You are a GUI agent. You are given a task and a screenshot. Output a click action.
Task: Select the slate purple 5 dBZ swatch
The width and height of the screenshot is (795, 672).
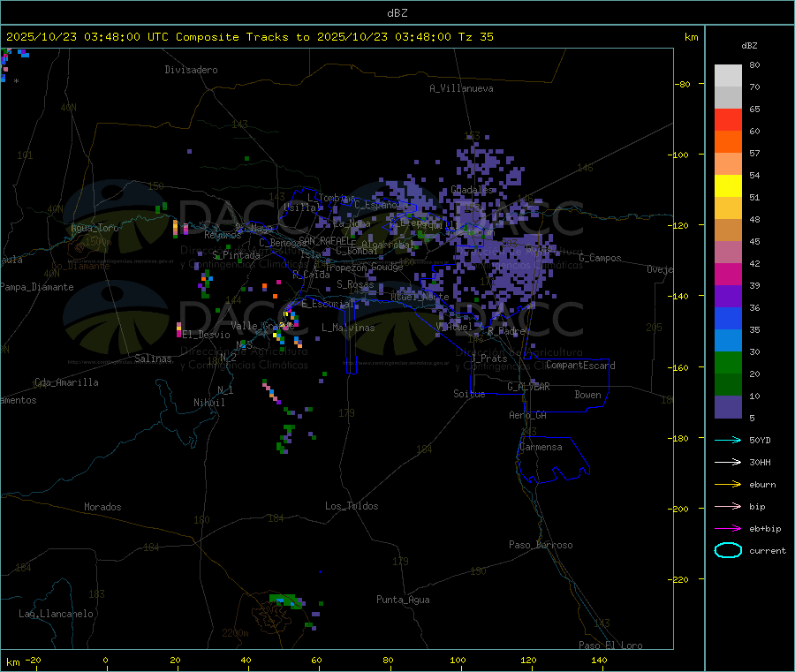tap(728, 407)
